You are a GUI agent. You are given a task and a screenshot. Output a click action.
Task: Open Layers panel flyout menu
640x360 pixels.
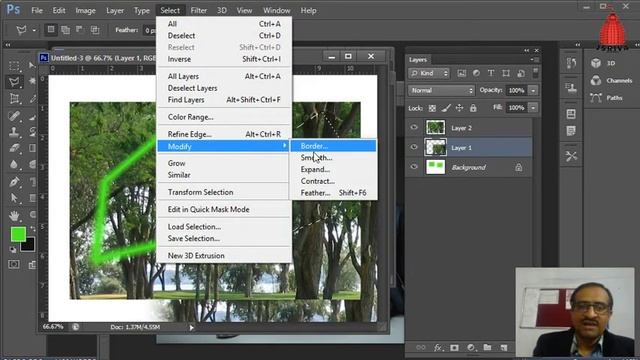point(535,60)
